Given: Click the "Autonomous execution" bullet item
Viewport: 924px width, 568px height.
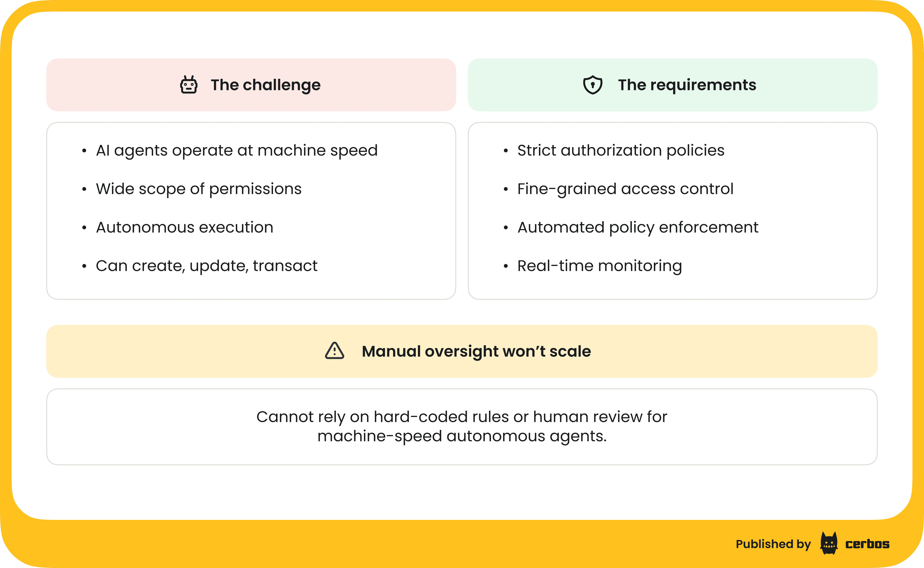Looking at the screenshot, I should 185,227.
